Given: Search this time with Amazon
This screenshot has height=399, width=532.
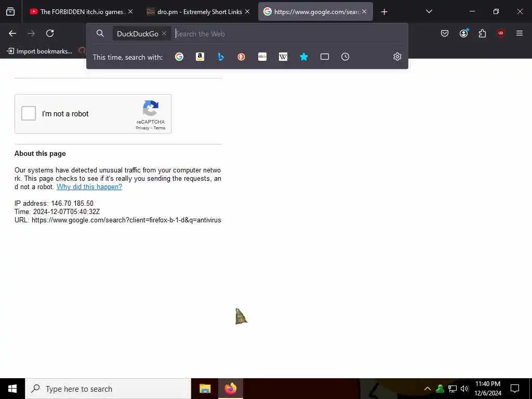Looking at the screenshot, I should [200, 57].
